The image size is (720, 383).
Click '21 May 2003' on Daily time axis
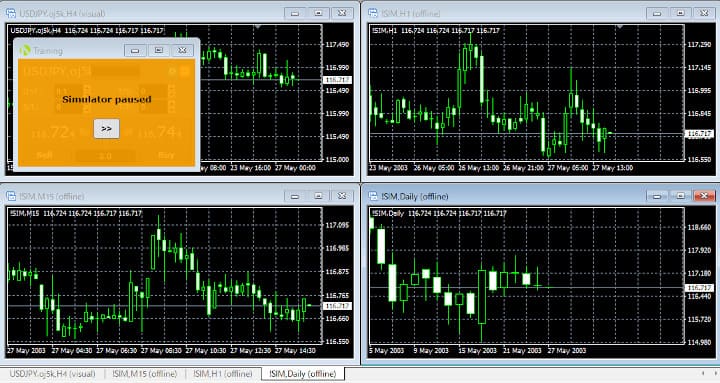[x=522, y=350]
